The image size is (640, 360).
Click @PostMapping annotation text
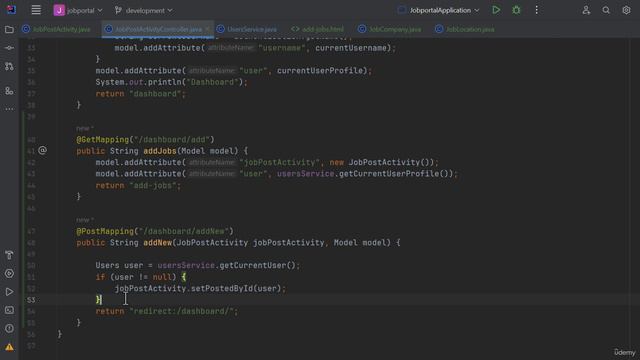tap(105, 231)
